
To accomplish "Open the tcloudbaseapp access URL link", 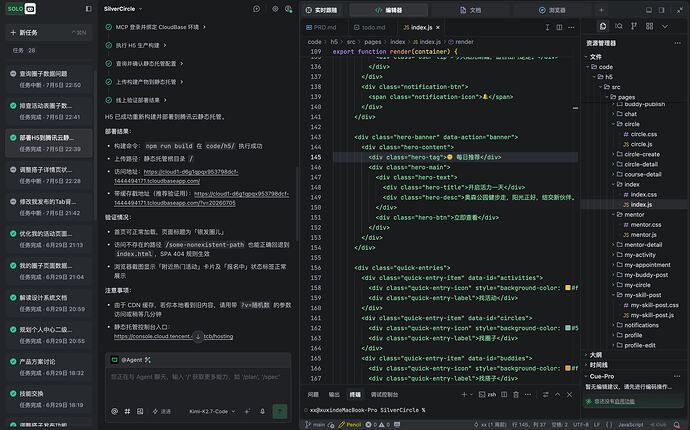I will 176,176.
